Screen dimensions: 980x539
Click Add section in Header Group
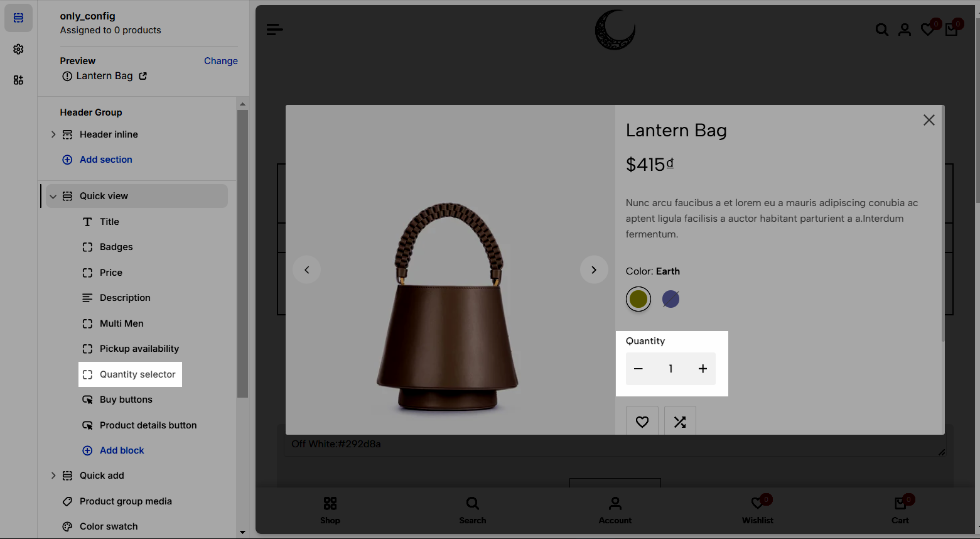pos(97,160)
